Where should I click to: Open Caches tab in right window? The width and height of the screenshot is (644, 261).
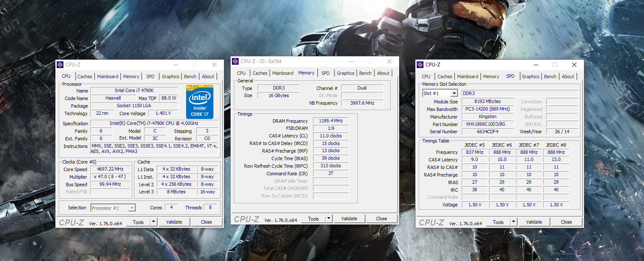coord(444,76)
